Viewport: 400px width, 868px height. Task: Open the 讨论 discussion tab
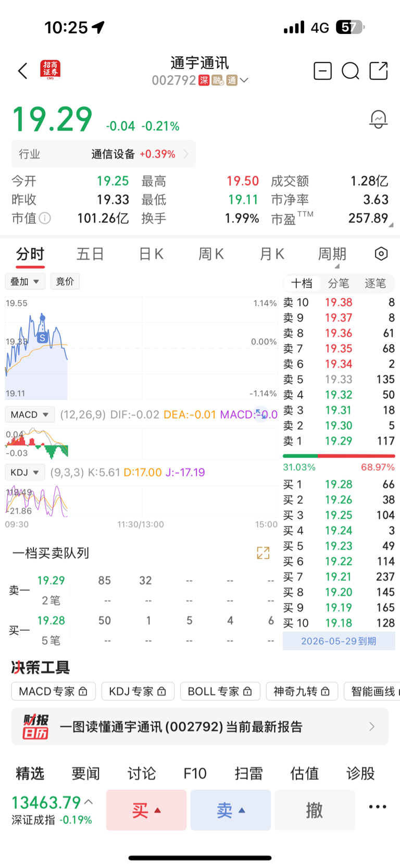[x=142, y=773]
